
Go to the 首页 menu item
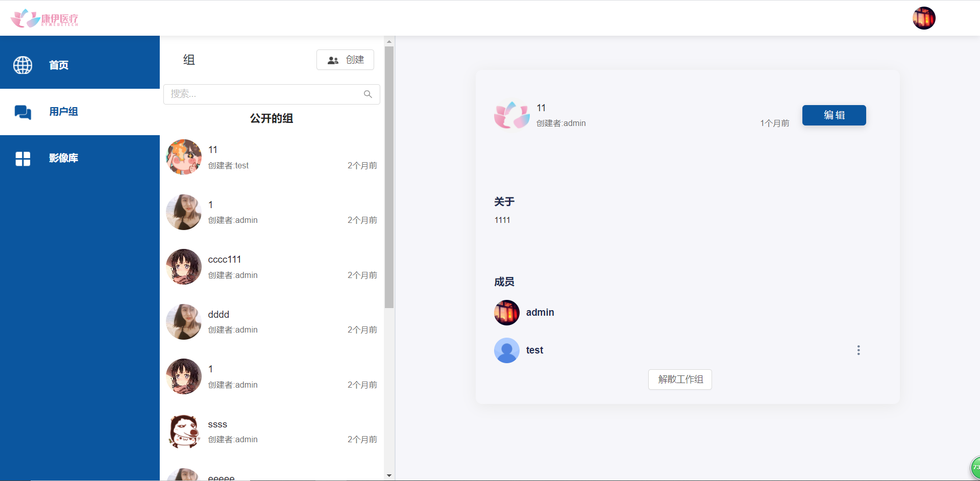(59, 65)
